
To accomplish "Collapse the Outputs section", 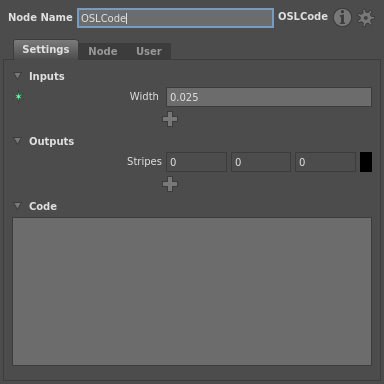I will point(18,141).
